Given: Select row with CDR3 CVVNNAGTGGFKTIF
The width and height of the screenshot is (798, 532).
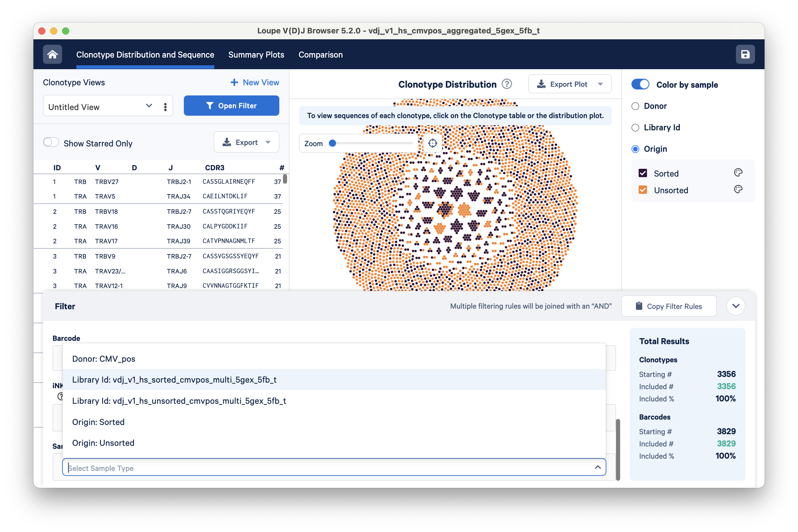Looking at the screenshot, I should tap(158, 286).
